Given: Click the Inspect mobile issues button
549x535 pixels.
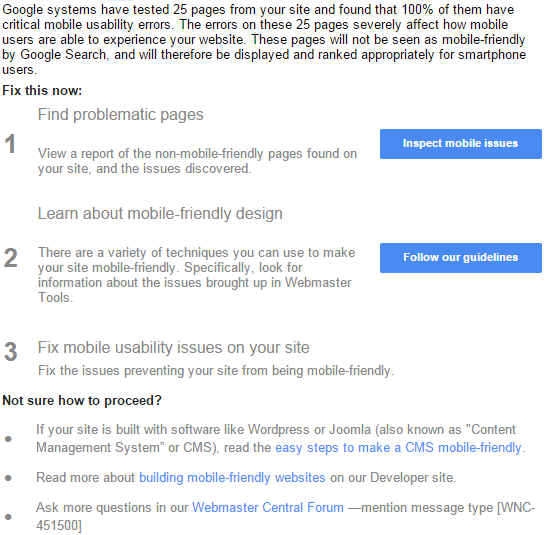Looking at the screenshot, I should (460, 144).
